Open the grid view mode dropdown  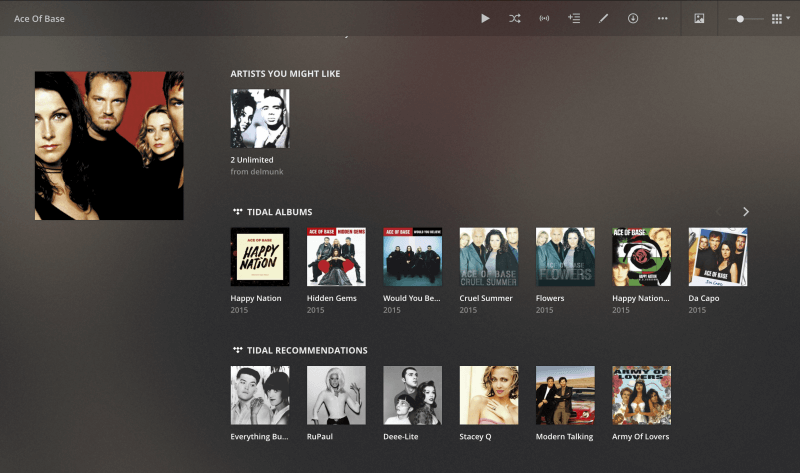(x=780, y=18)
